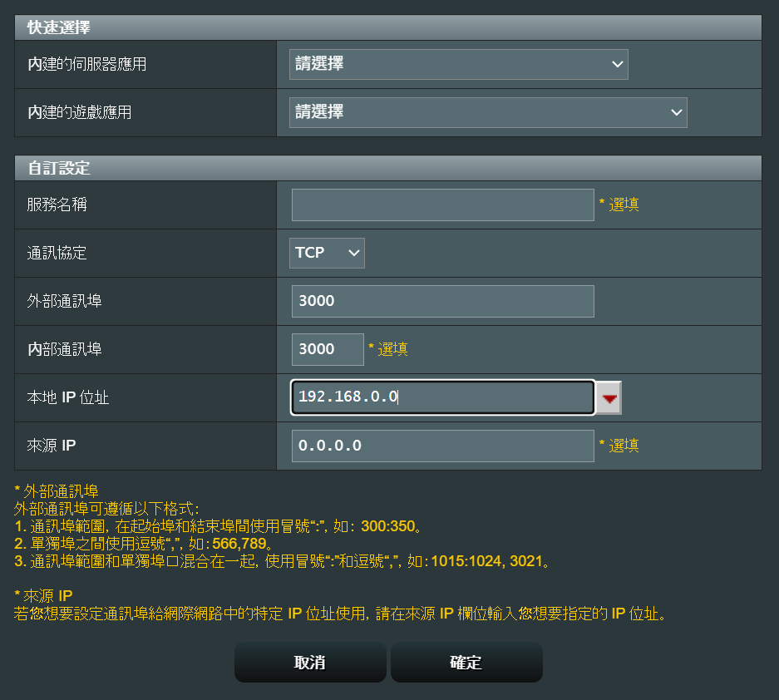Click the 通訊協定 row label
The width and height of the screenshot is (779, 700).
coord(57,253)
